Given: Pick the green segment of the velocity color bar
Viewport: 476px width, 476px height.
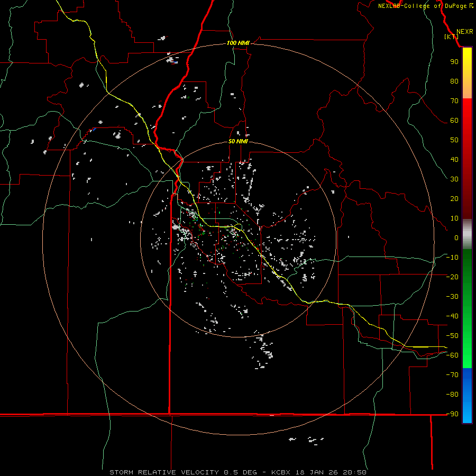Looking at the screenshot, I should (x=467, y=308).
